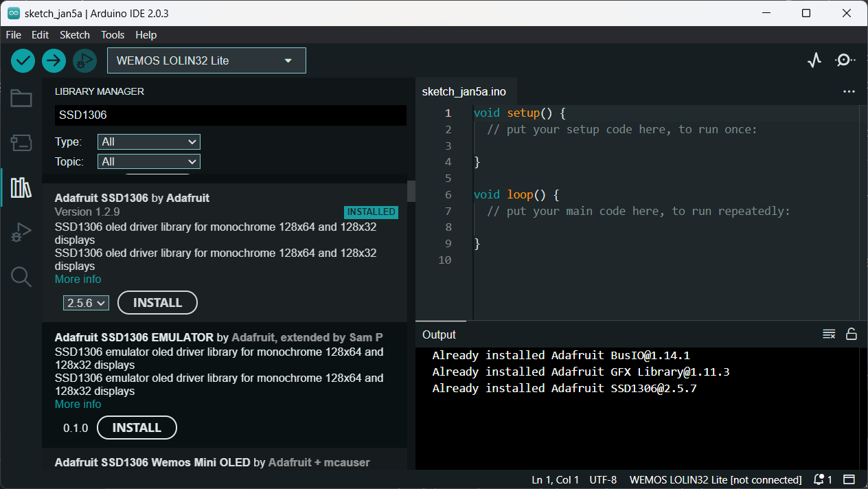Toggle the Output scroll lock

[852, 334]
